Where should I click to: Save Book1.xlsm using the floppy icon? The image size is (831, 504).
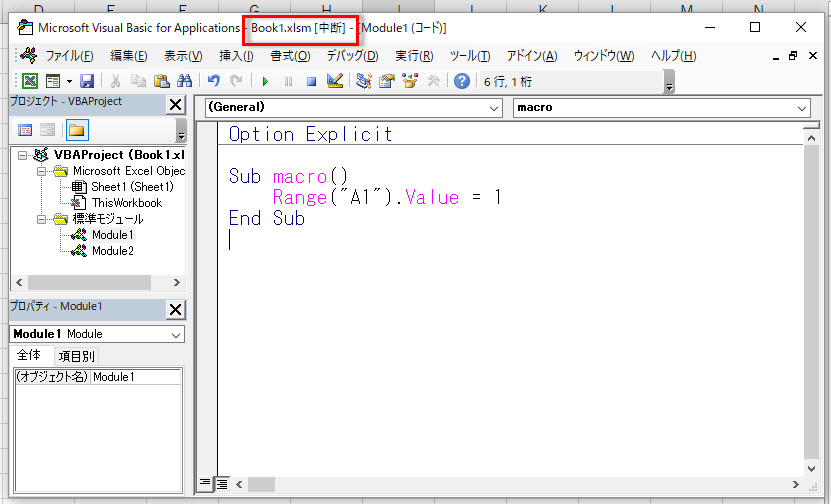click(86, 81)
